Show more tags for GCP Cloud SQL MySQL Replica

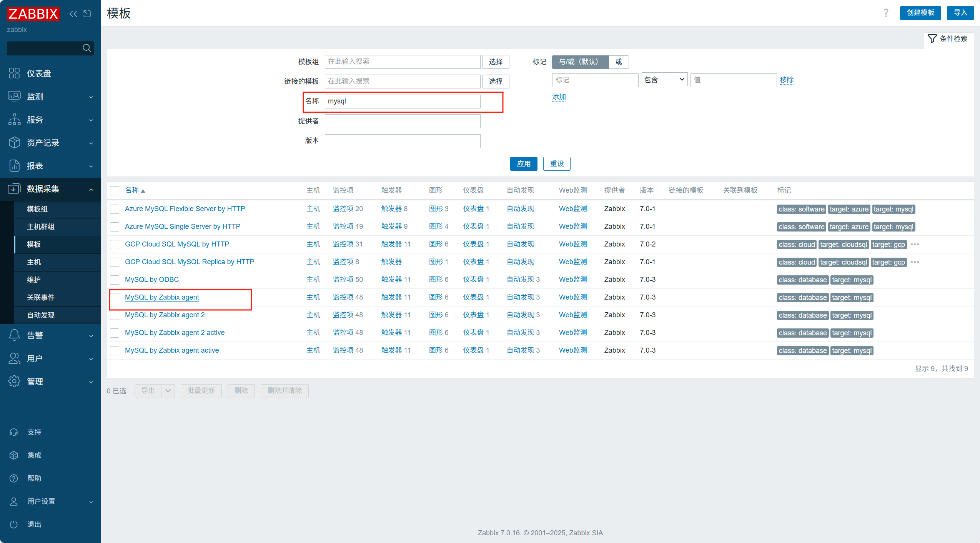[x=915, y=262]
